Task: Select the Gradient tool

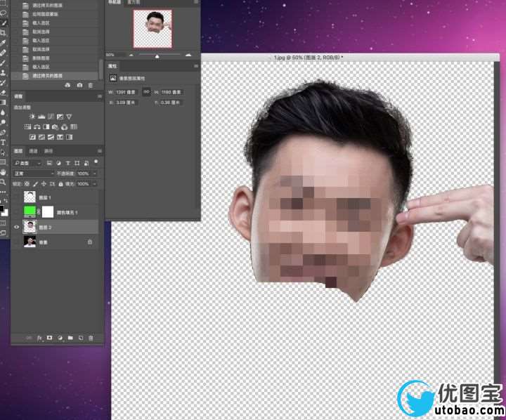Action: [x=4, y=103]
